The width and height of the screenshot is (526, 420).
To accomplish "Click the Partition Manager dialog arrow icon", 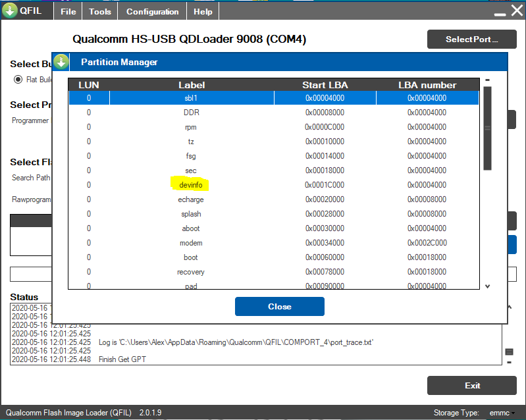I will coord(61,62).
